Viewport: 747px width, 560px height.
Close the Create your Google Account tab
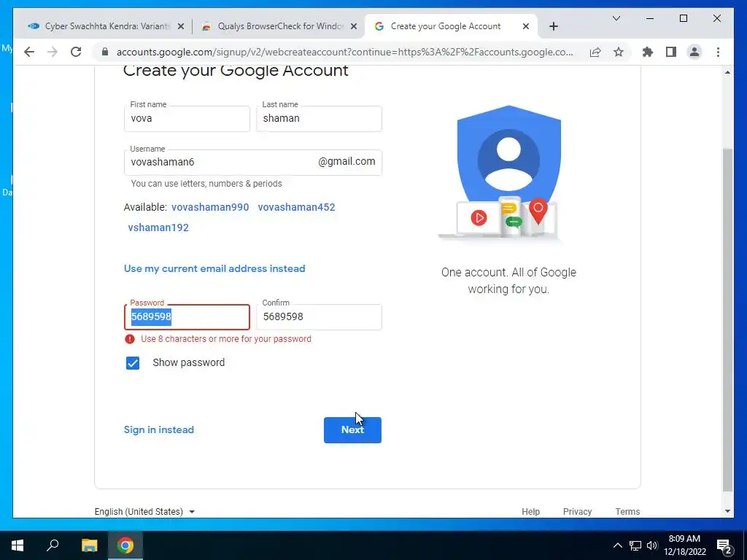pos(525,26)
